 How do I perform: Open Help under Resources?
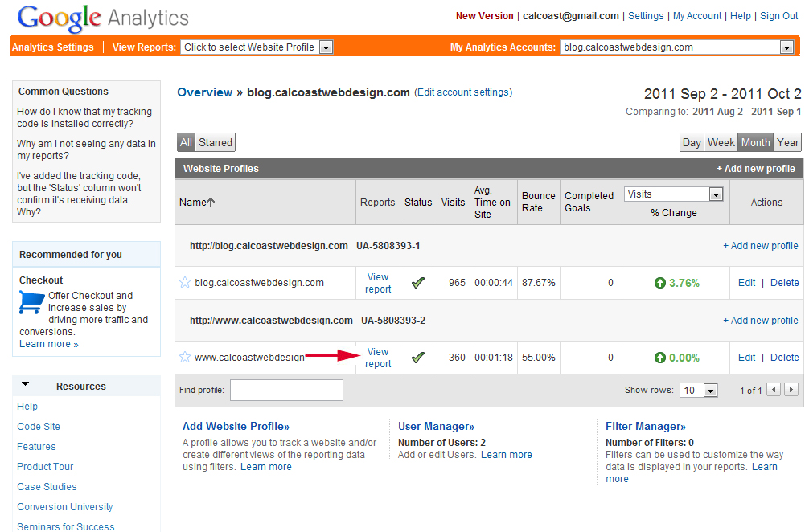coord(27,406)
